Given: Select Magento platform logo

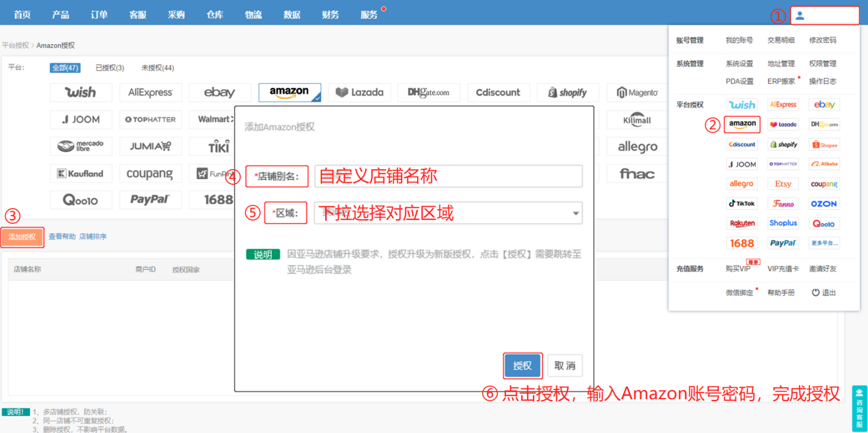Looking at the screenshot, I should point(638,92).
